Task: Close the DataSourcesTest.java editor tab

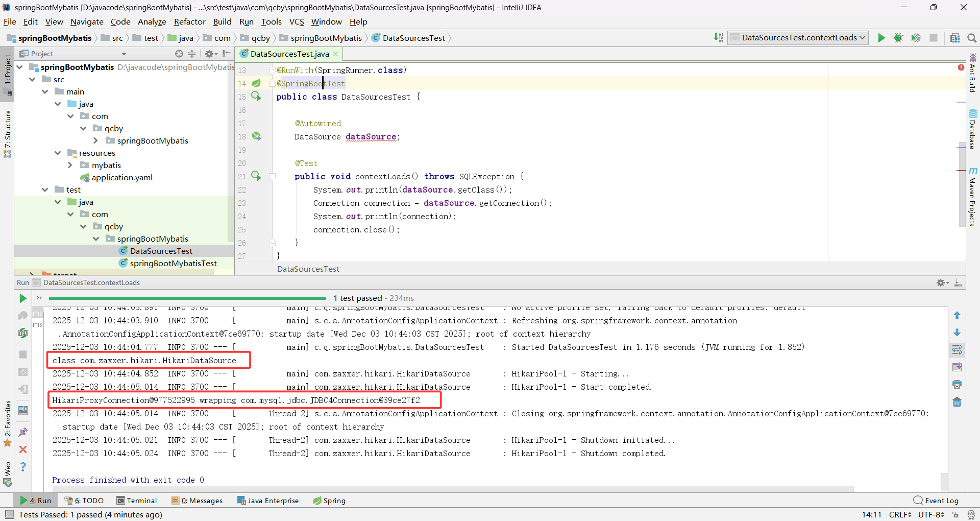Action: click(336, 54)
